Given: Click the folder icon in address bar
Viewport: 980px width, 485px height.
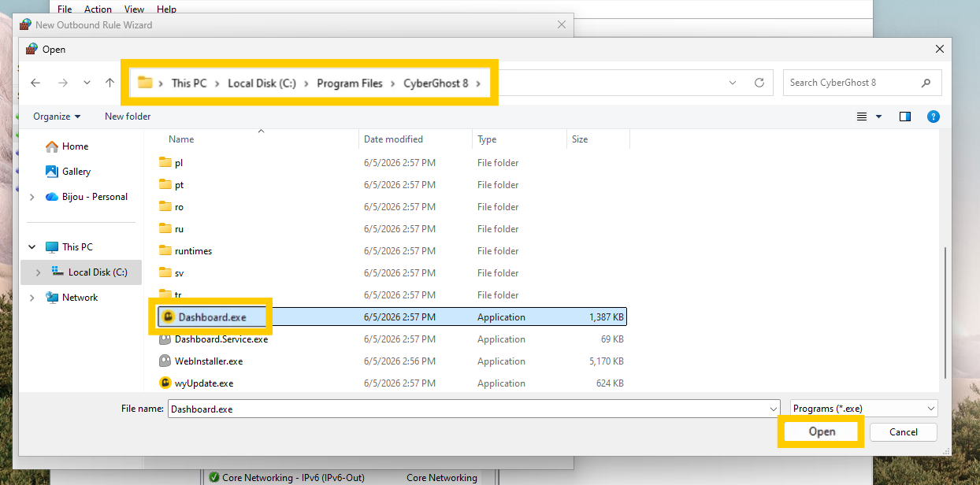Looking at the screenshot, I should point(145,83).
